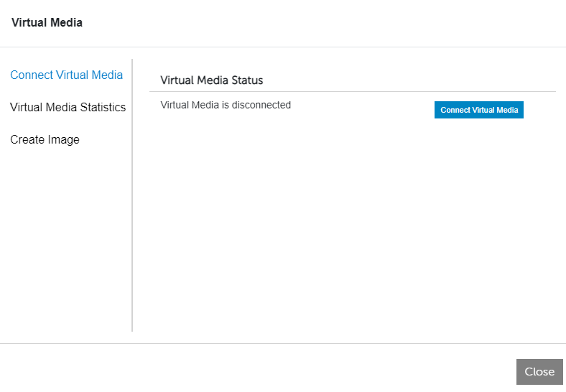Click the Virtual Media Status heading

tap(211, 80)
